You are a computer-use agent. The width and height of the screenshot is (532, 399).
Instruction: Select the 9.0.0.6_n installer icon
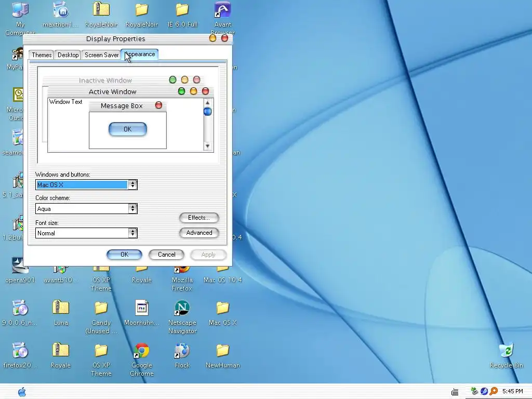pyautogui.click(x=20, y=308)
